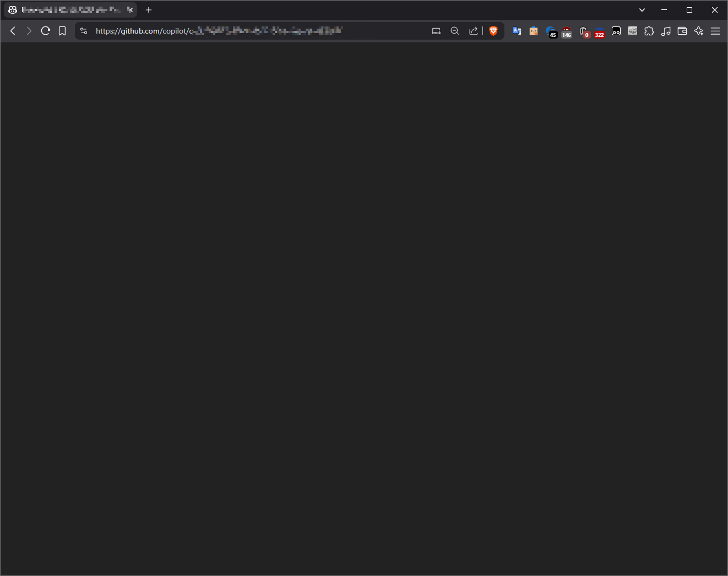The image size is (728, 576).
Task: Share this page link
Action: click(x=473, y=31)
